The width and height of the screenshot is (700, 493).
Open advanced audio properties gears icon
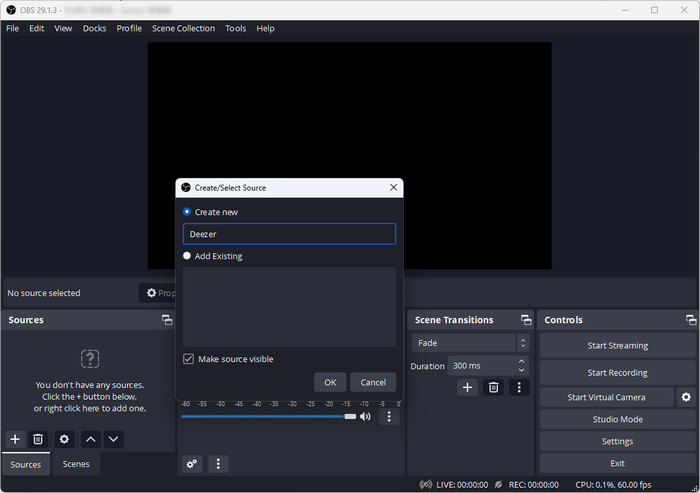point(192,464)
